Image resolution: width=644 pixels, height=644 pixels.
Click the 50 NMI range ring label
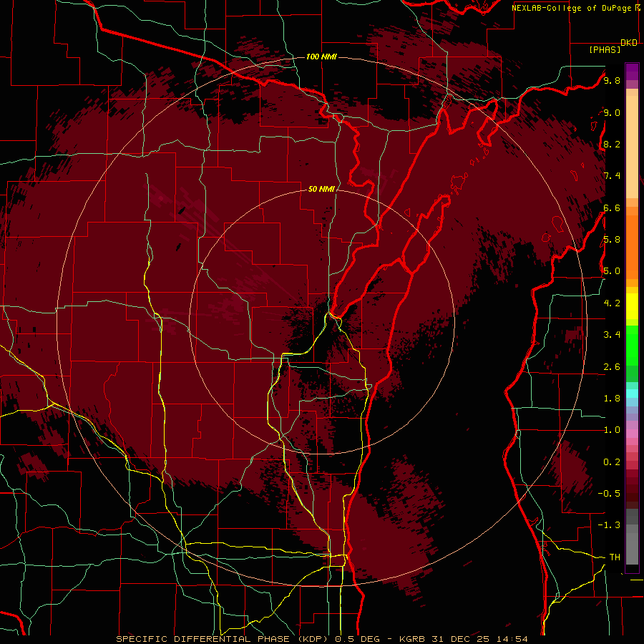[321, 189]
